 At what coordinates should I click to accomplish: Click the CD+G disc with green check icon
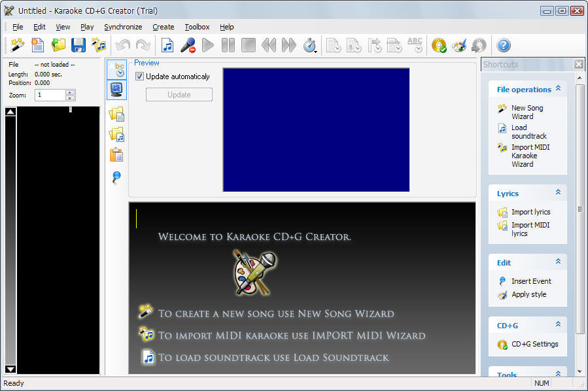[439, 45]
